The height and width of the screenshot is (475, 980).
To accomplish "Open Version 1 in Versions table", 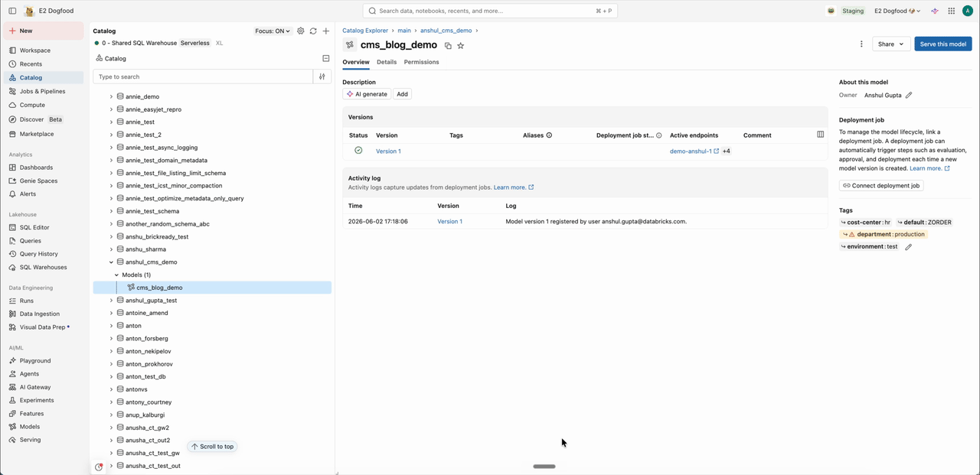I will pyautogui.click(x=388, y=151).
